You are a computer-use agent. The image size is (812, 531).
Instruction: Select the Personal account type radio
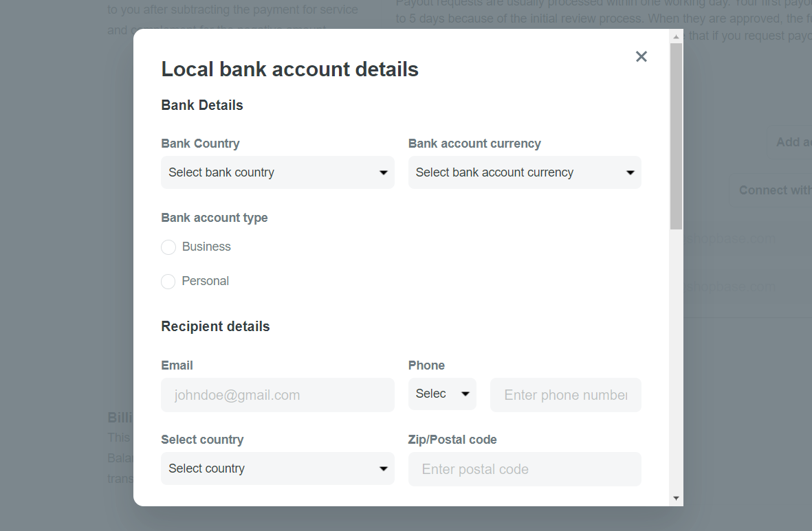(168, 282)
